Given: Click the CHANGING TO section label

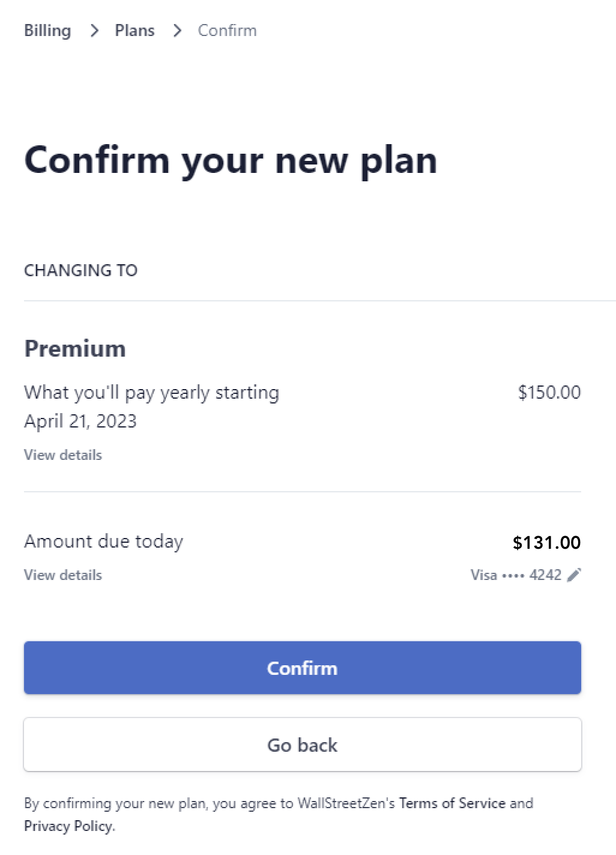Looking at the screenshot, I should pos(81,270).
